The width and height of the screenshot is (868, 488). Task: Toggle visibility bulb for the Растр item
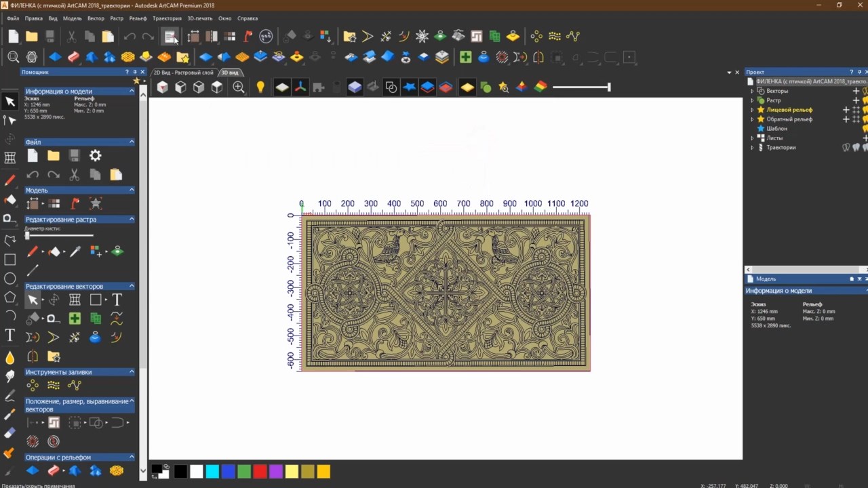(x=865, y=100)
